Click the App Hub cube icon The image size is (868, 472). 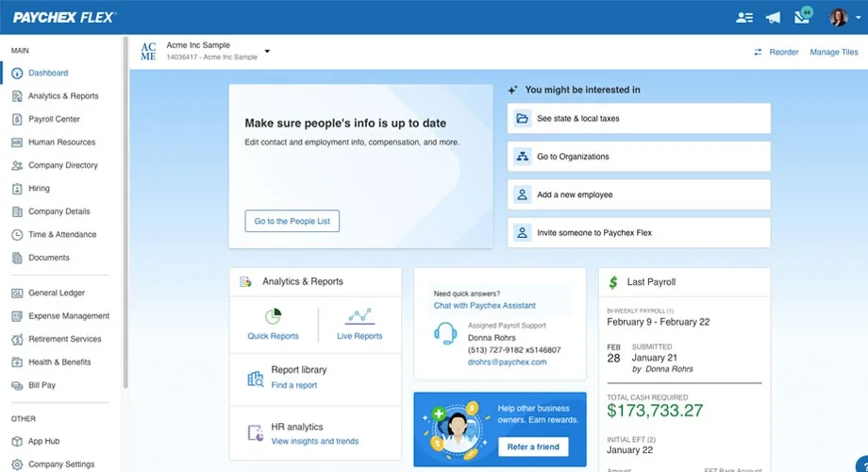pyautogui.click(x=17, y=442)
